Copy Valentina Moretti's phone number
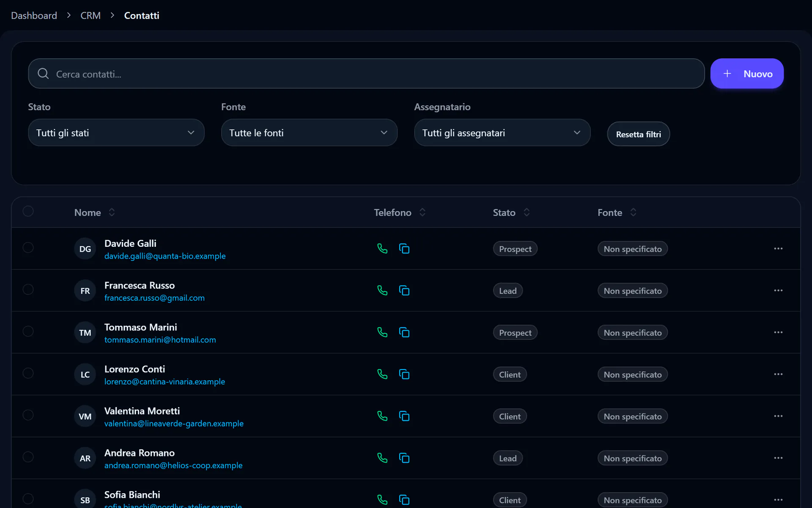The image size is (812, 508). click(404, 416)
